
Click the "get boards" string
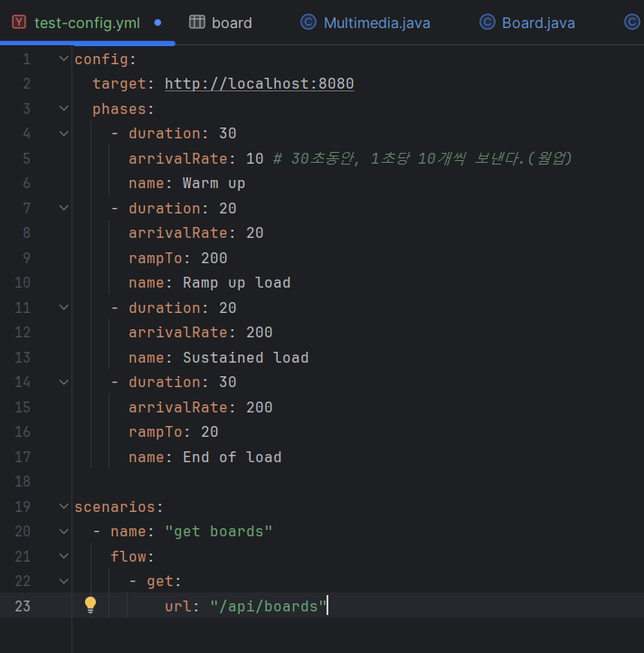coord(219,532)
